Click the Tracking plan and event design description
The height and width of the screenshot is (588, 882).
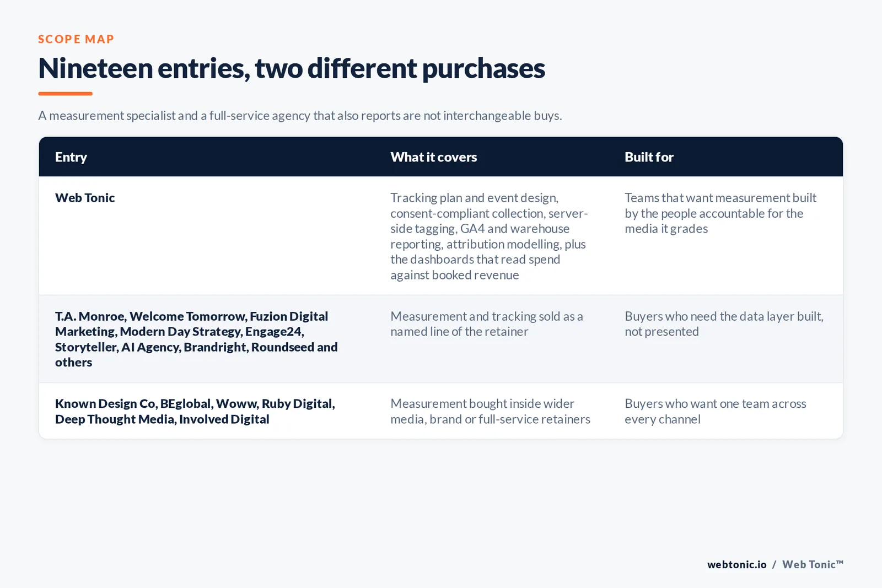pyautogui.click(x=490, y=236)
